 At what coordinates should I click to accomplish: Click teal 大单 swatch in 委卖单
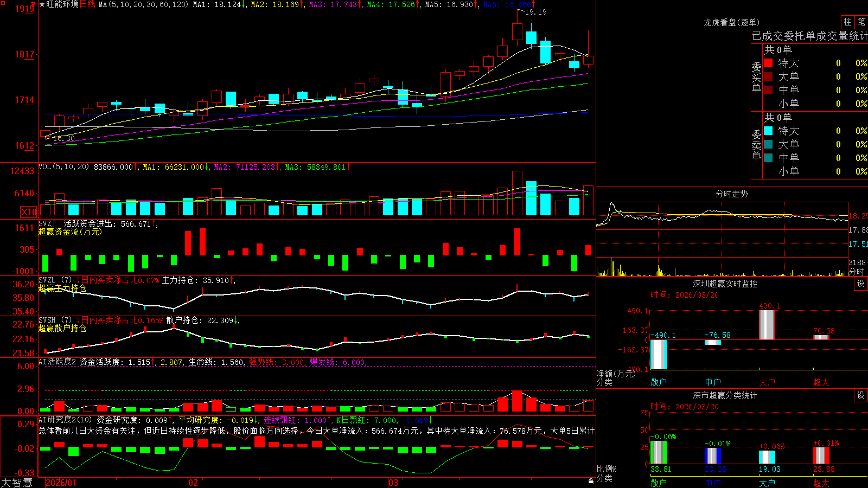click(768, 144)
